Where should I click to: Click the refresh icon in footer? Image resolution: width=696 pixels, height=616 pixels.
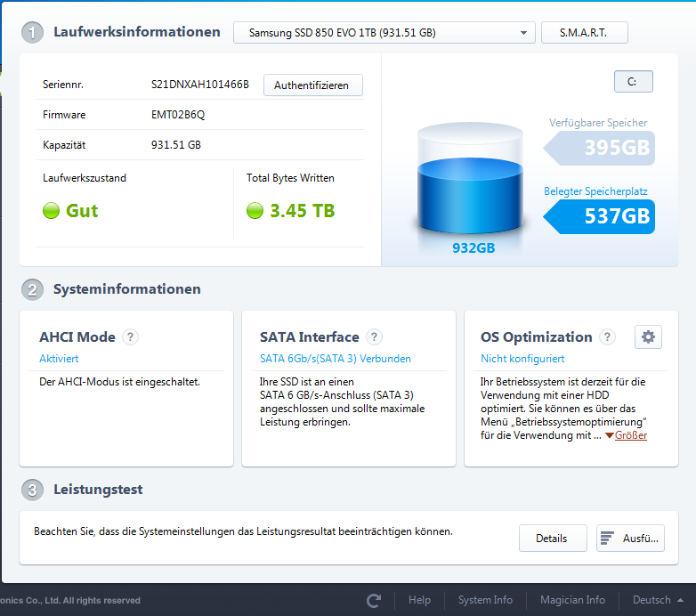[374, 601]
